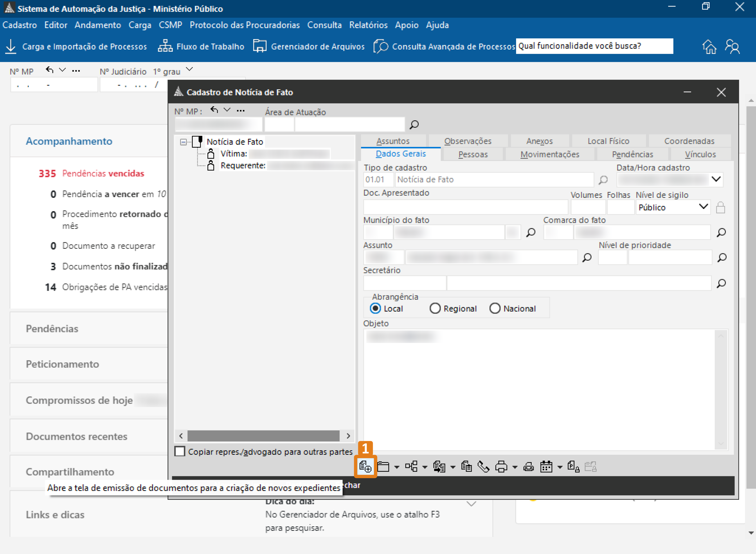Click the calendar icon in bottom toolbar
This screenshot has width=756, height=554.
546,466
